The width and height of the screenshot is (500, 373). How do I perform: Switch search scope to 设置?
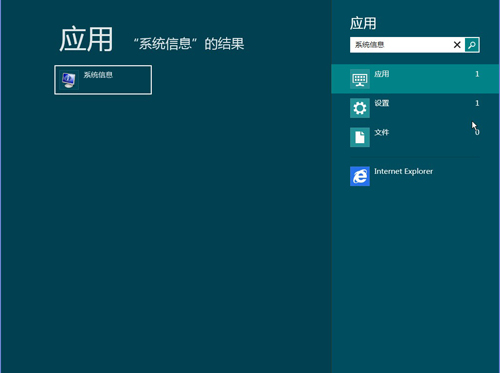[x=415, y=108]
